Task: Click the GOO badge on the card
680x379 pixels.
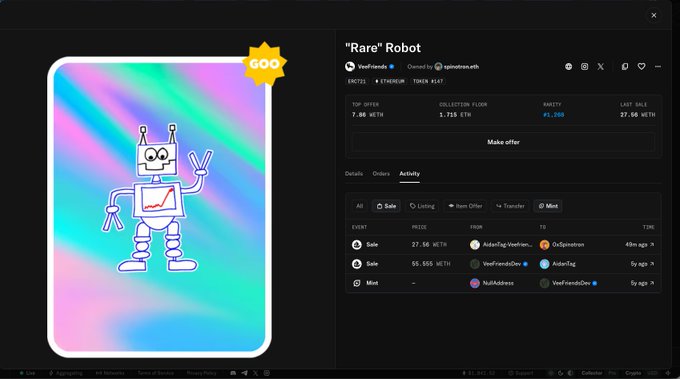Action: click(264, 64)
